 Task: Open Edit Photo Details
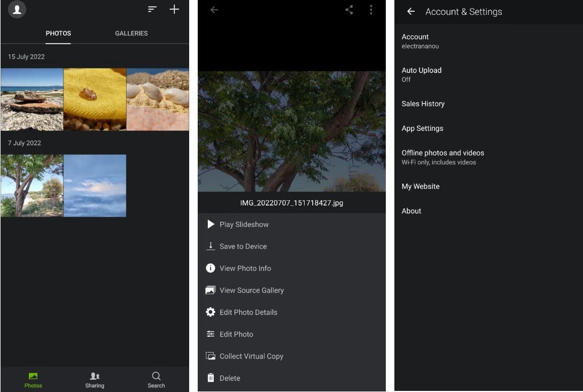click(248, 312)
